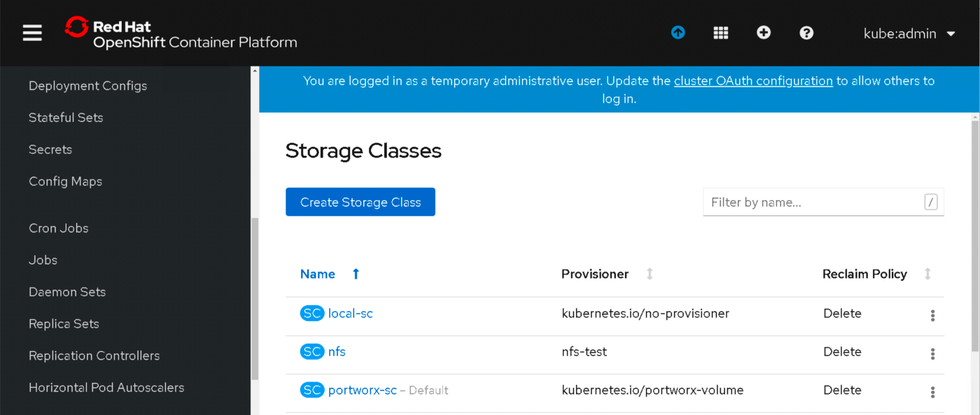Click the cluster update arrow icon

click(678, 33)
